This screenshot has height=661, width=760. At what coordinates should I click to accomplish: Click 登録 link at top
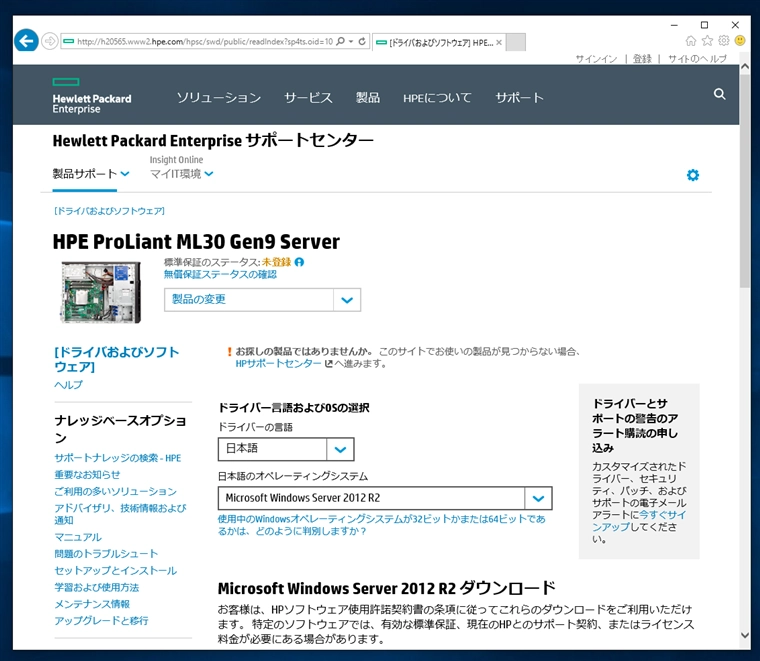(642, 59)
